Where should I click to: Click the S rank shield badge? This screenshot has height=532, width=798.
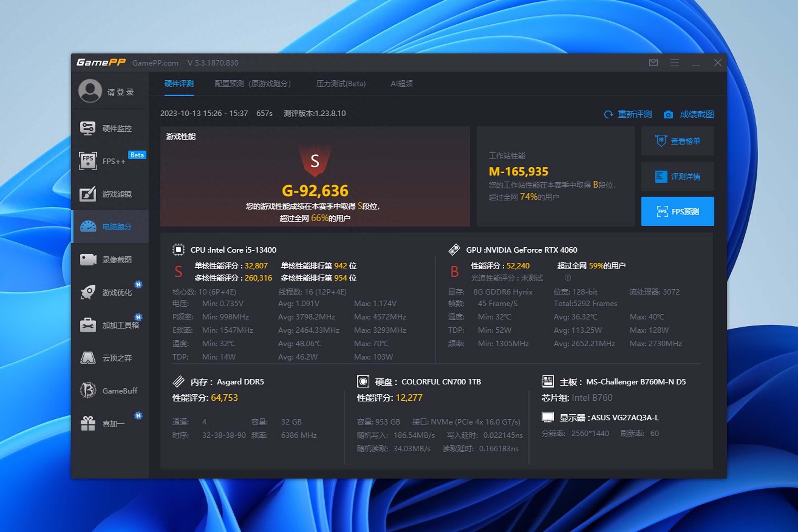pos(315,161)
